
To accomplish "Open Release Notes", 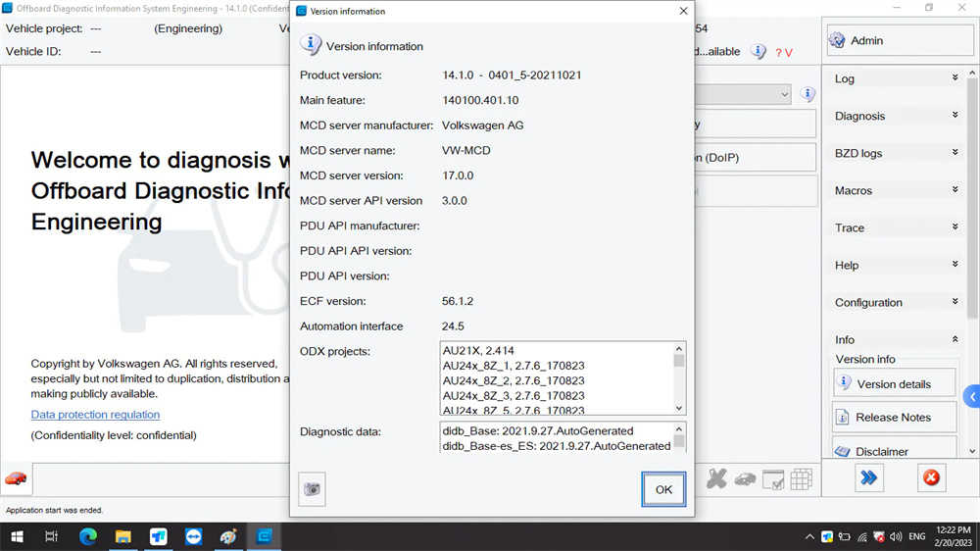I will point(895,417).
